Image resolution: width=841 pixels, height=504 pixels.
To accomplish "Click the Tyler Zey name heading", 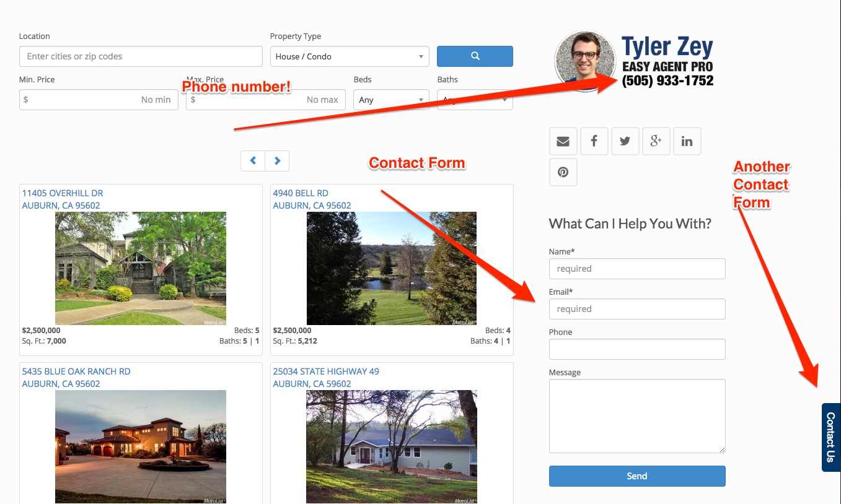I will coord(667,47).
